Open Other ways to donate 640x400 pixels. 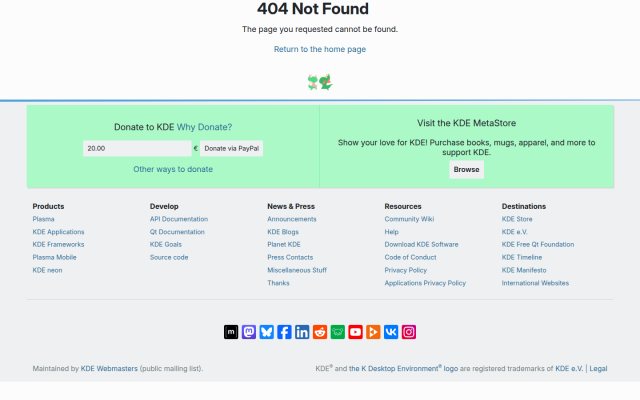[x=173, y=169]
